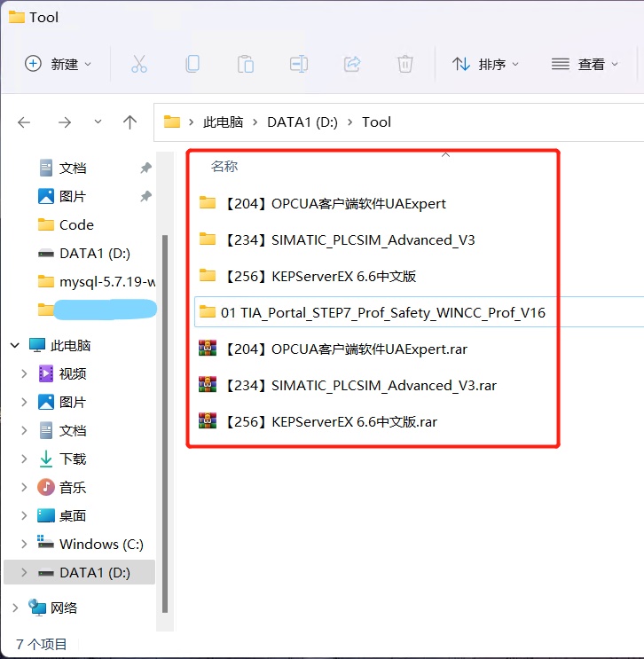Open pinned 文档 in quick access

click(73, 169)
